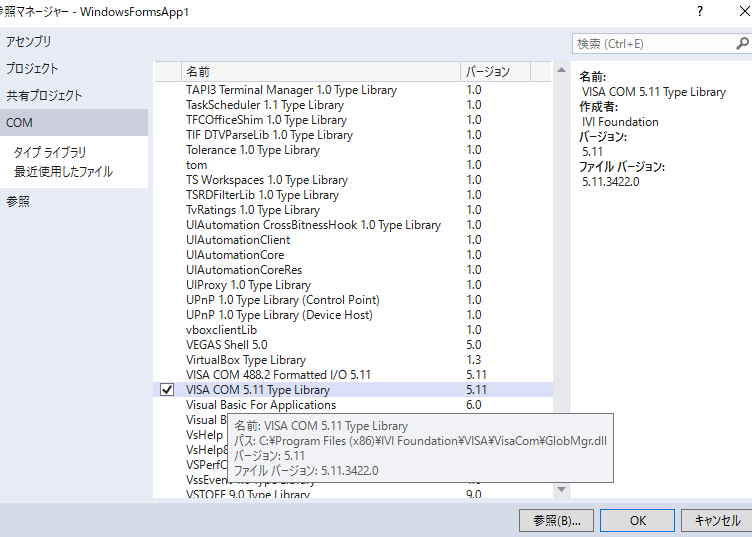
Task: Select UIProxy 1.0 Type Library row
Action: (352, 285)
